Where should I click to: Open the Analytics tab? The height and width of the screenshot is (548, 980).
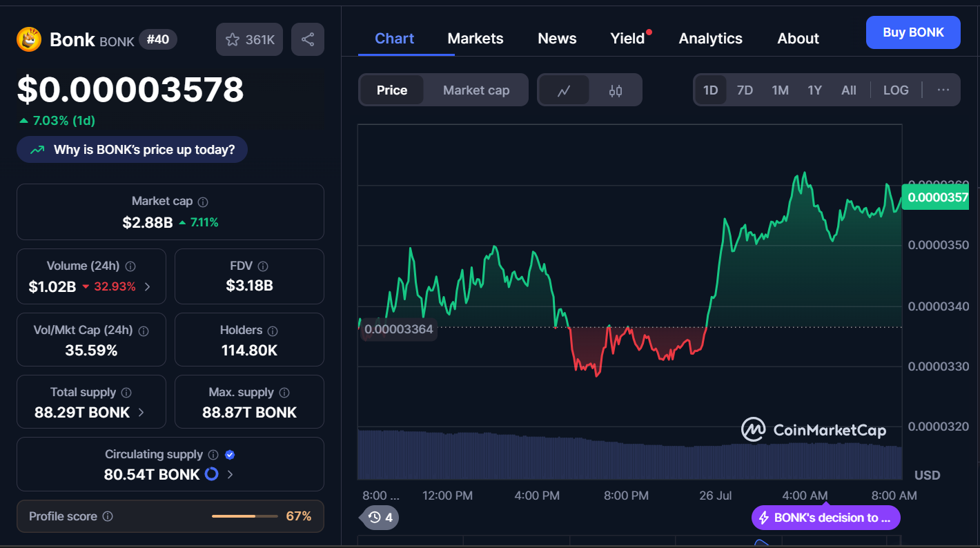point(711,39)
